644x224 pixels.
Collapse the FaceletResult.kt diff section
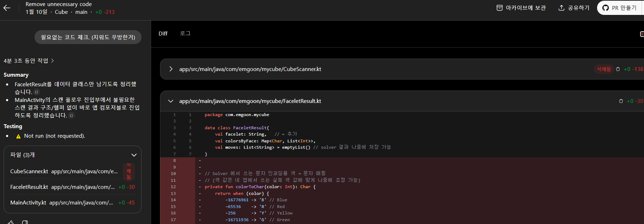171,101
